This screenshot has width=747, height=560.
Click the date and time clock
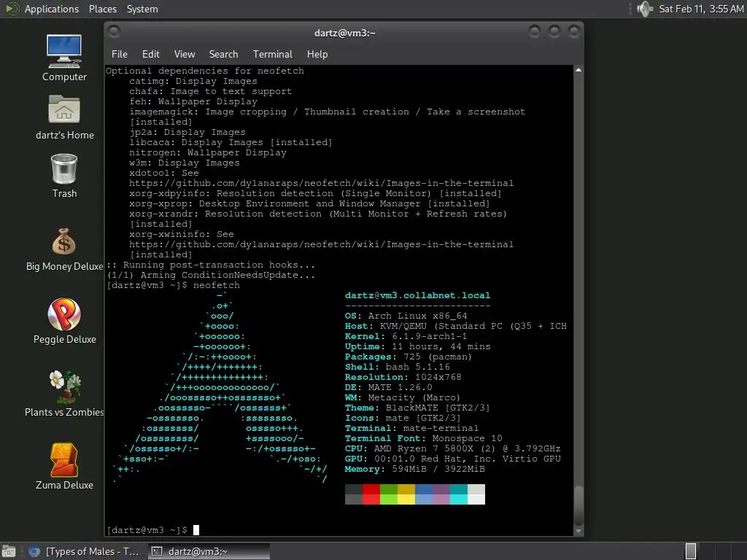[x=701, y=9]
